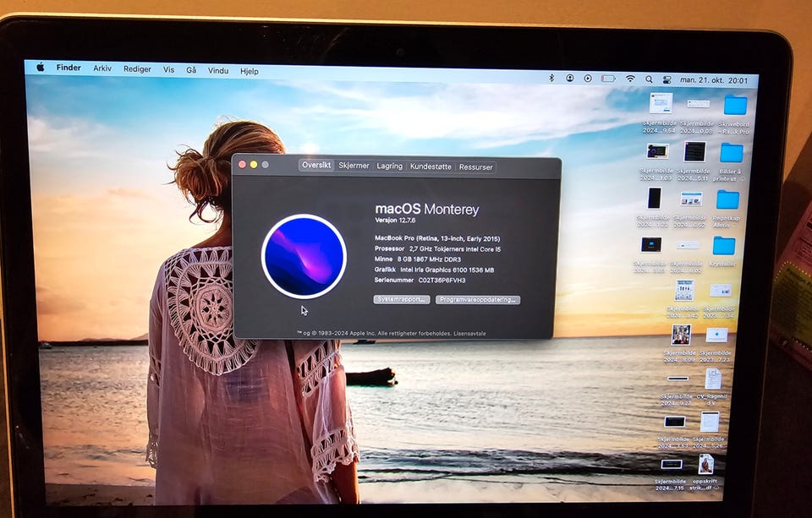Open the Arkiv menu

(102, 68)
